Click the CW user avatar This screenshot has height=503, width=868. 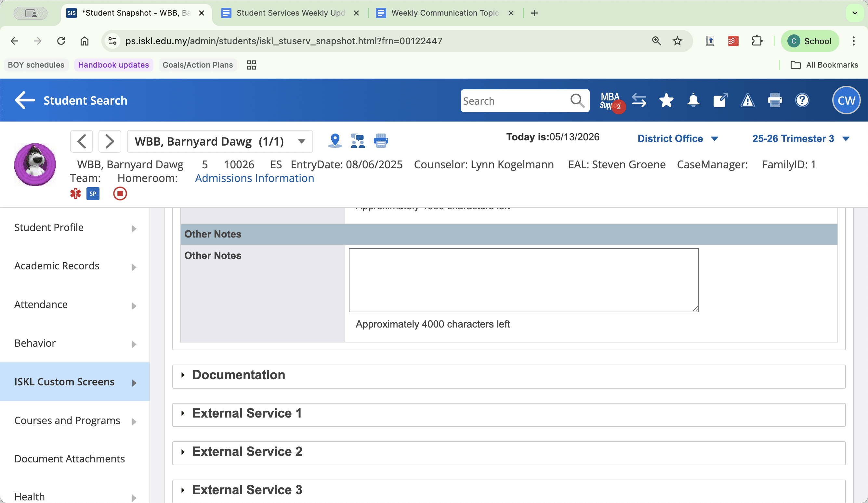coord(846,100)
